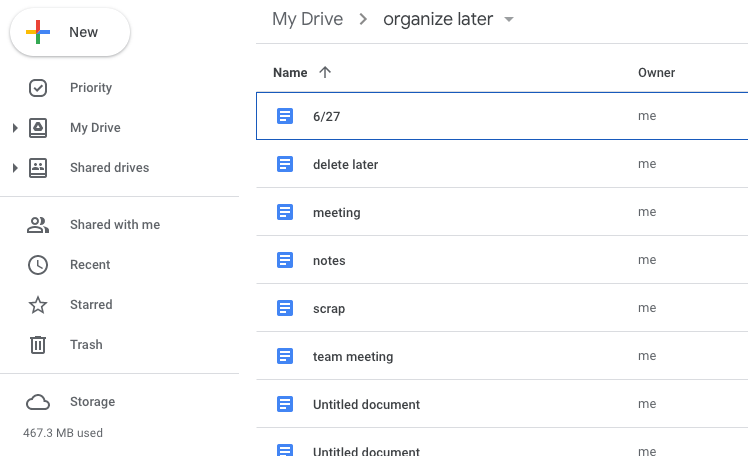Go to My Drive in breadcrumb
The width and height of the screenshot is (748, 456).
tap(307, 20)
